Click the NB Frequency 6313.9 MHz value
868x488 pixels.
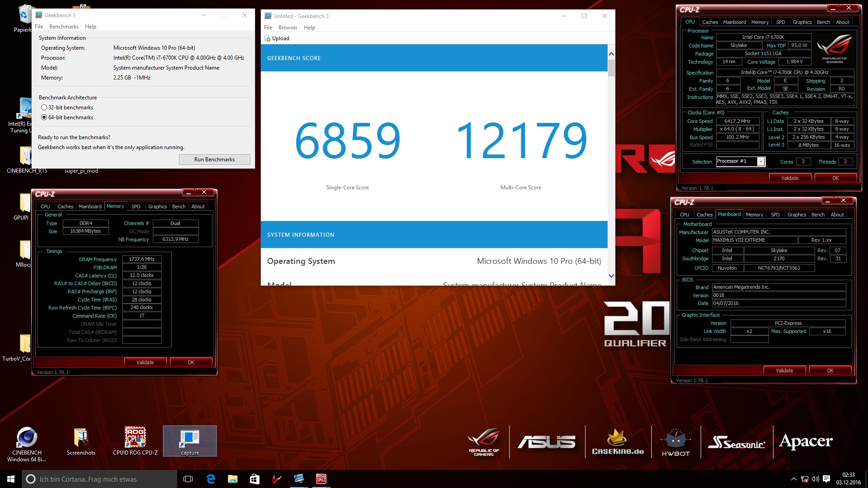pyautogui.click(x=175, y=239)
